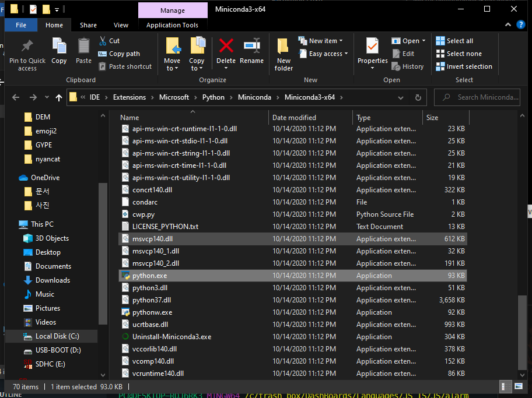This screenshot has height=398, width=532.
Task: Select Local Disk (C:) in navigation pane
Action: (x=51, y=336)
